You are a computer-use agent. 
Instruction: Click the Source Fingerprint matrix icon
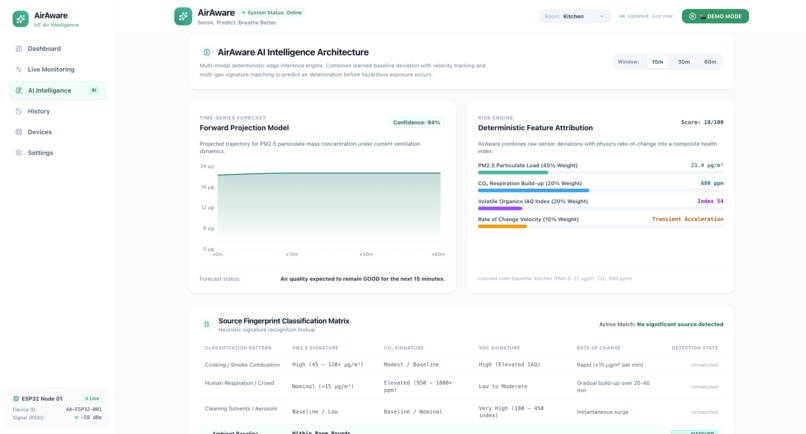[x=207, y=324]
